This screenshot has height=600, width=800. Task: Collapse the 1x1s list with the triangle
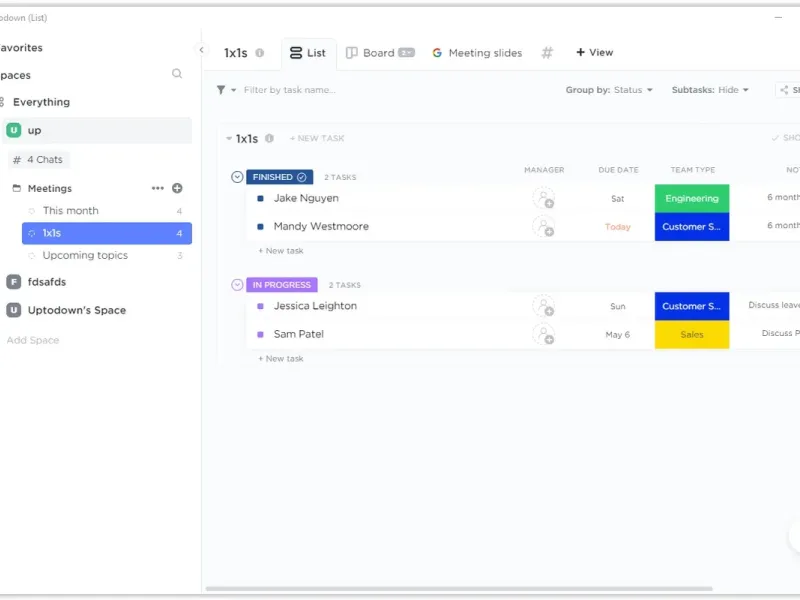click(x=229, y=139)
